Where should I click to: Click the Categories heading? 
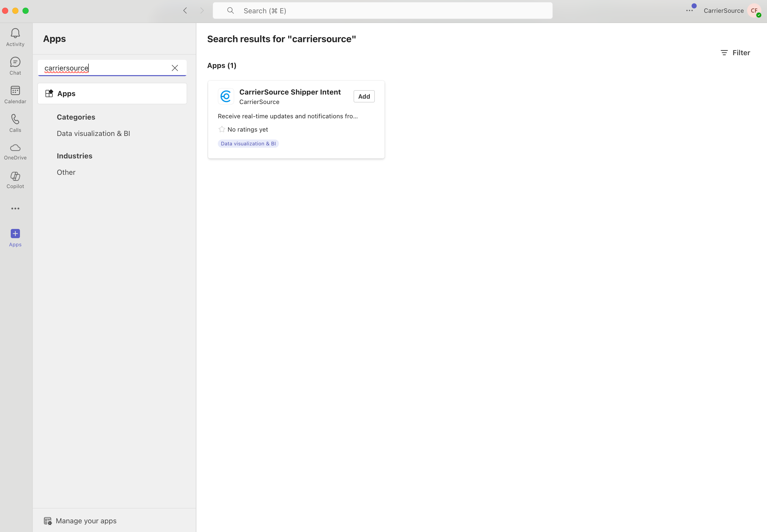pyautogui.click(x=76, y=117)
